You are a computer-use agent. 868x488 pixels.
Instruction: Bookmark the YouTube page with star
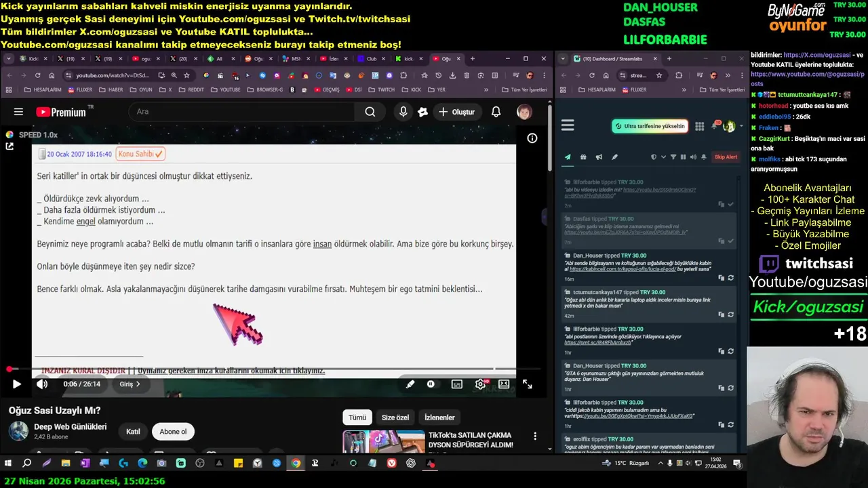click(x=186, y=75)
